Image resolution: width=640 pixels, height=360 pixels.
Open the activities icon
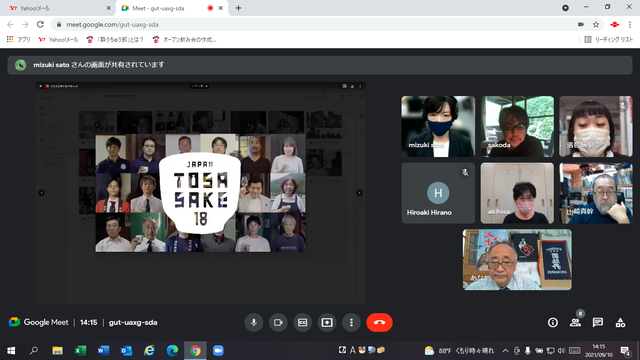(620, 322)
